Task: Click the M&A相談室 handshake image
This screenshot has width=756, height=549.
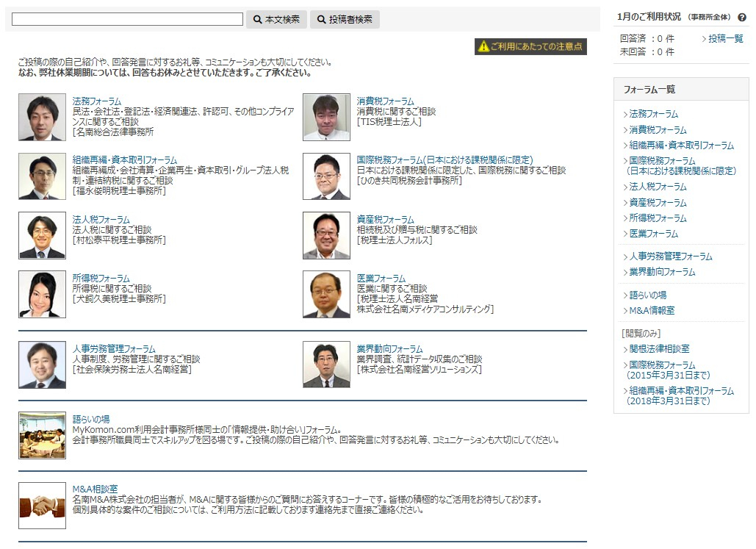Action: tap(42, 505)
